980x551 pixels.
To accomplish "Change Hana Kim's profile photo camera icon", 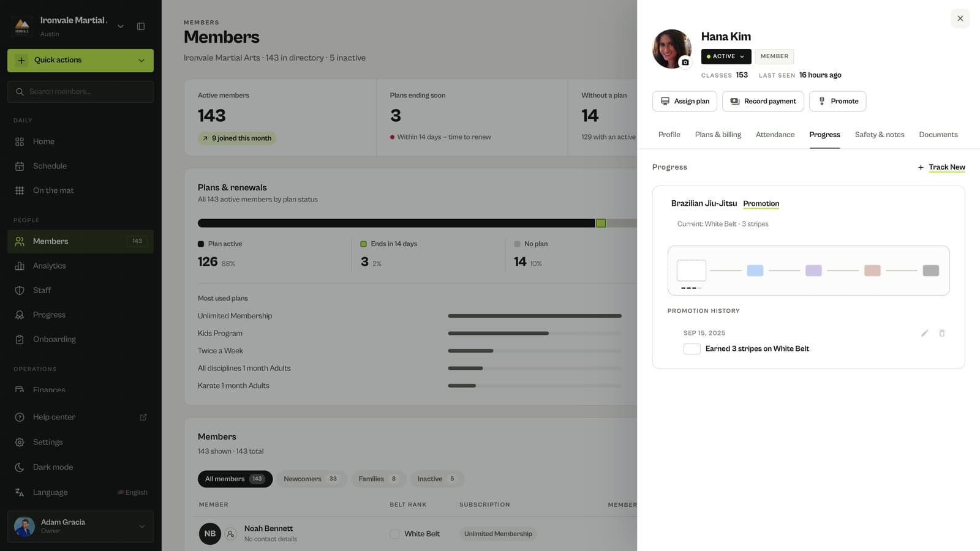I will [x=685, y=62].
